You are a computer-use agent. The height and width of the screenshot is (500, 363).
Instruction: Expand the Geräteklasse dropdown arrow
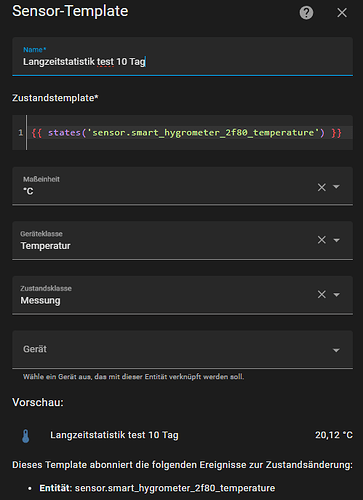click(336, 240)
